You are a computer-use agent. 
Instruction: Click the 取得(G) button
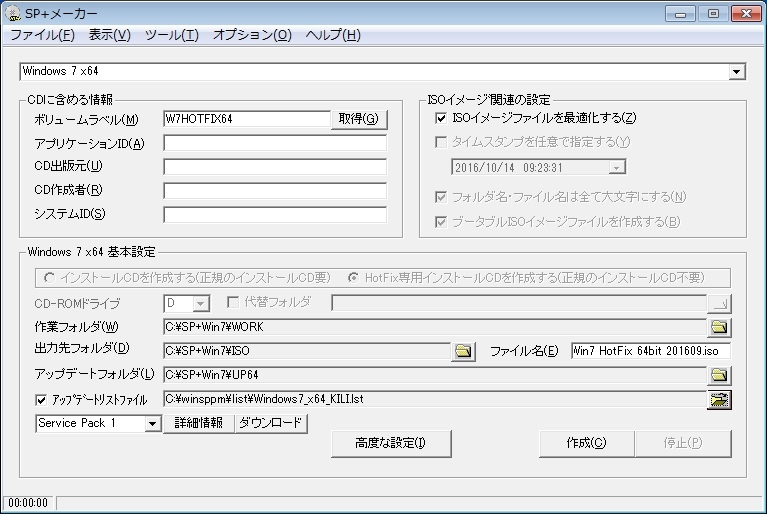coord(359,119)
